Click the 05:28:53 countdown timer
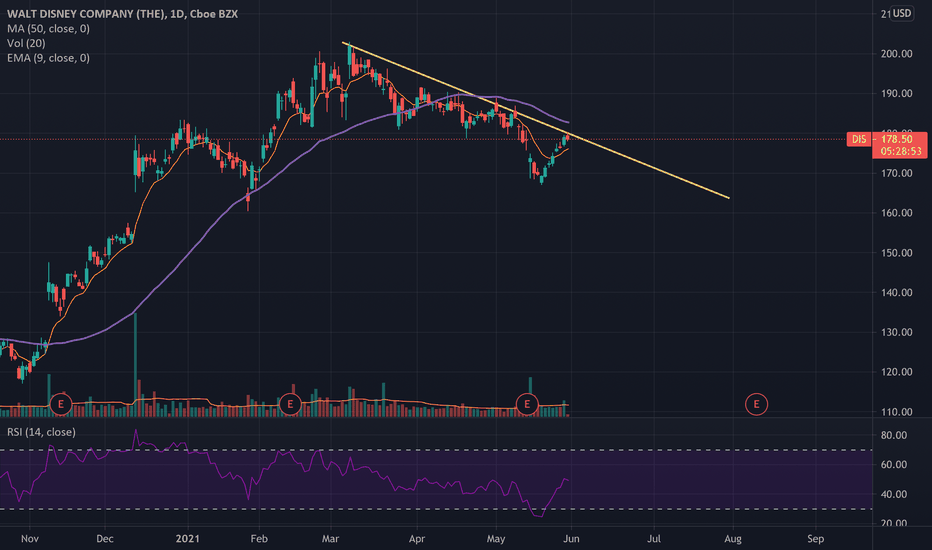Image resolution: width=932 pixels, height=550 pixels. [899, 152]
